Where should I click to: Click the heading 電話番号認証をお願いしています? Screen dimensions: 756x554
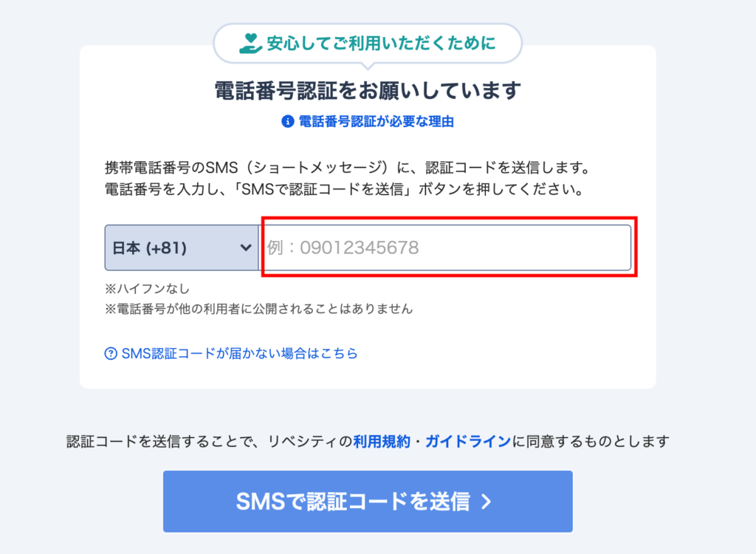pos(368,91)
